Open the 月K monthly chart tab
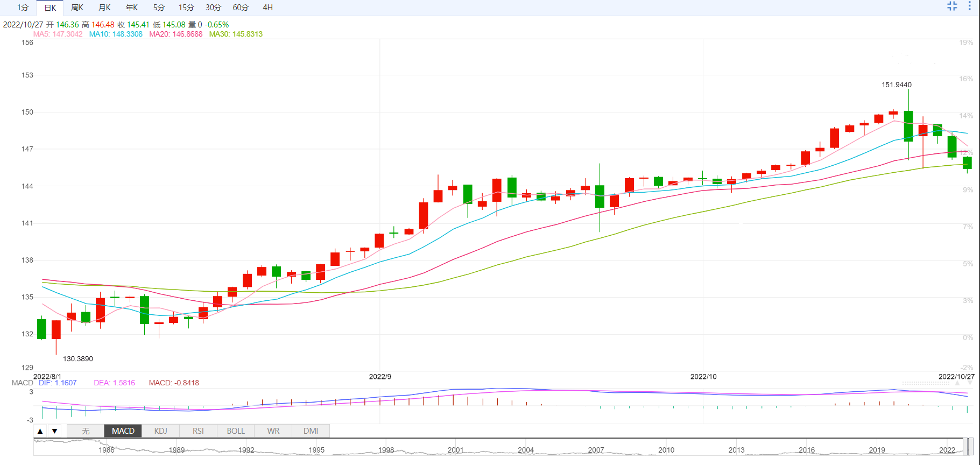Viewport: 980px width, 465px height. pos(104,8)
